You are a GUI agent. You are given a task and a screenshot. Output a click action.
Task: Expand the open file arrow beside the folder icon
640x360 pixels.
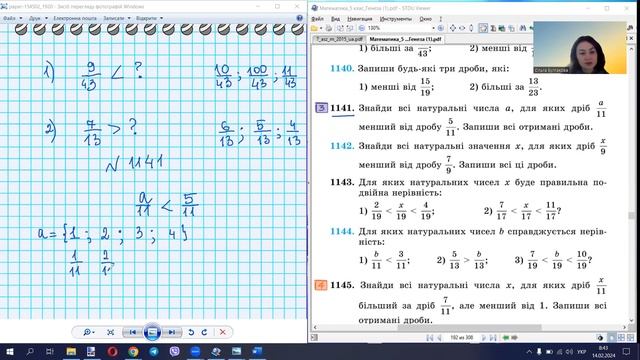[x=321, y=28]
